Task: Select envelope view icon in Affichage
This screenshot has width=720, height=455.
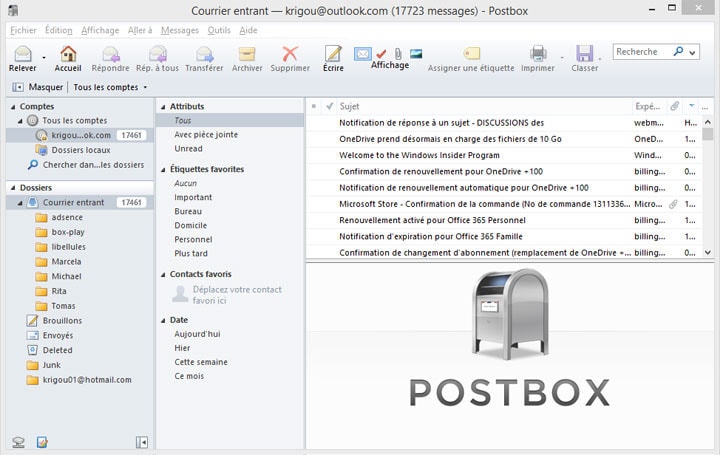Action: tap(362, 54)
